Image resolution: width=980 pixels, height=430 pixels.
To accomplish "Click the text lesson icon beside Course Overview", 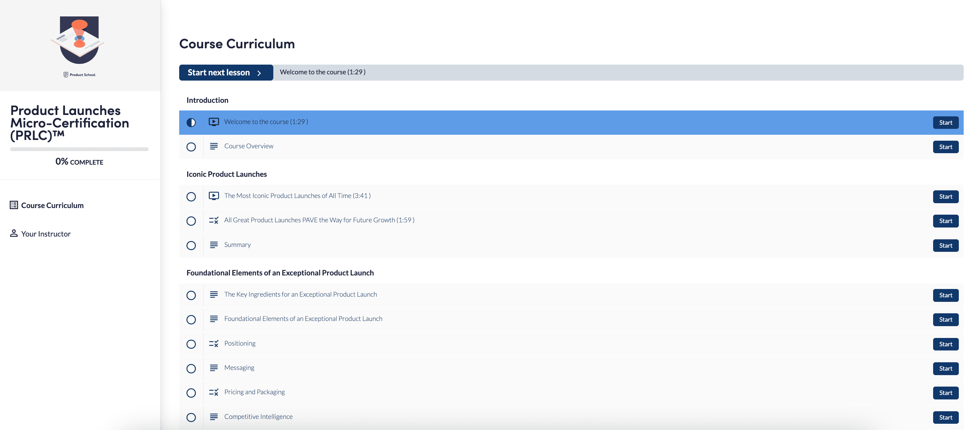I will (x=214, y=146).
